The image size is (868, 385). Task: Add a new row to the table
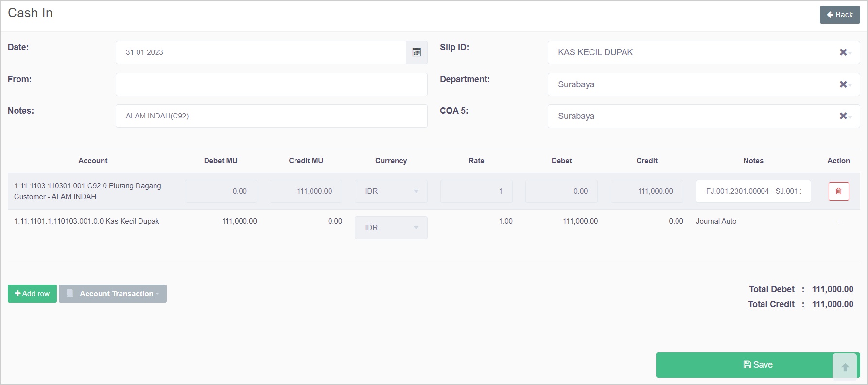(32, 294)
